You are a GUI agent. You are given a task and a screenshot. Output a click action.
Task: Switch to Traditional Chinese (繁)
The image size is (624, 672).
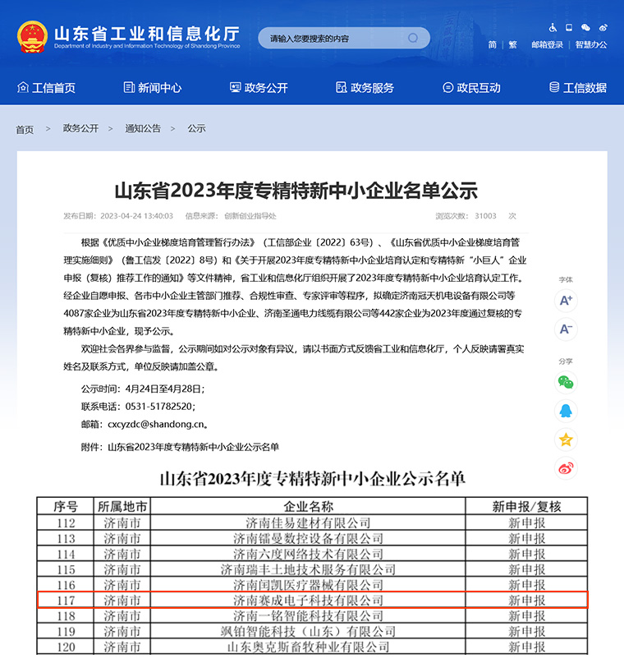[x=513, y=45]
